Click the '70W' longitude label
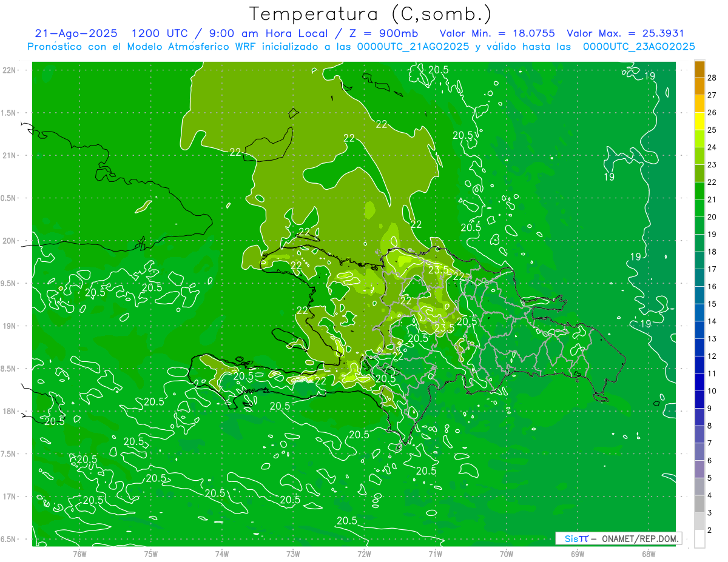 (507, 554)
